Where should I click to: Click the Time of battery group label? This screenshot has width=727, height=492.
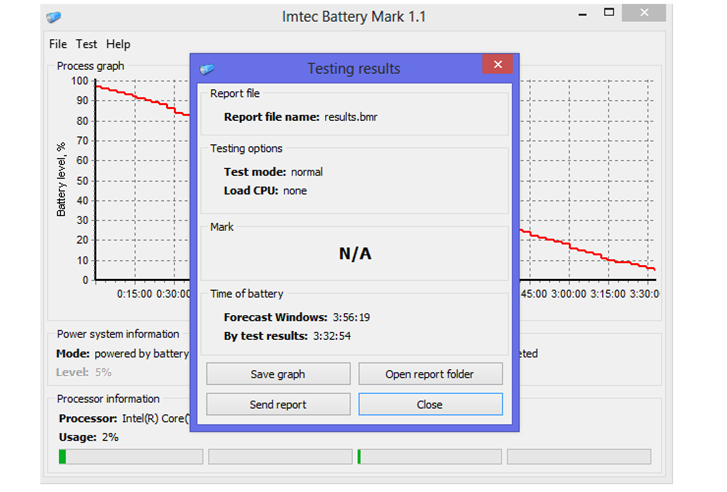tap(247, 294)
